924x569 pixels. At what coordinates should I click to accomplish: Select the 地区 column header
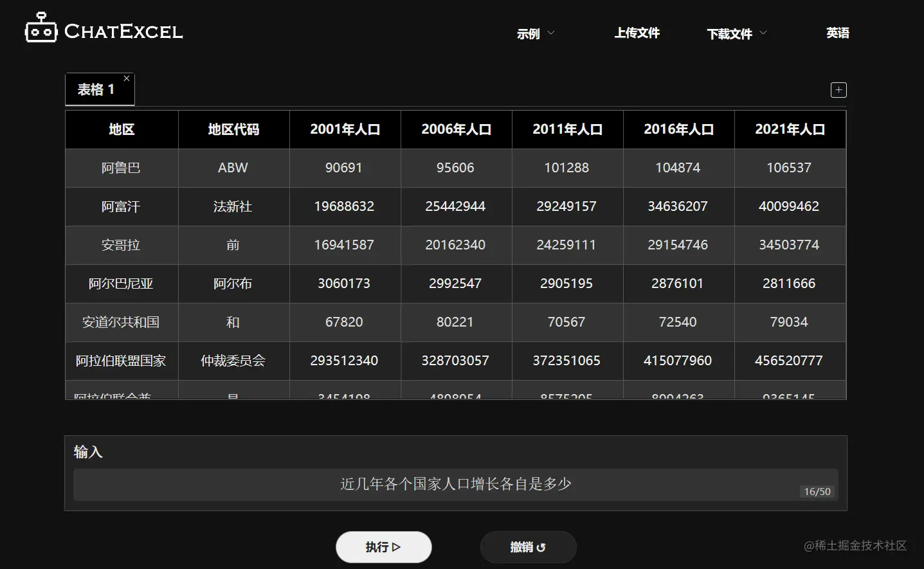122,129
